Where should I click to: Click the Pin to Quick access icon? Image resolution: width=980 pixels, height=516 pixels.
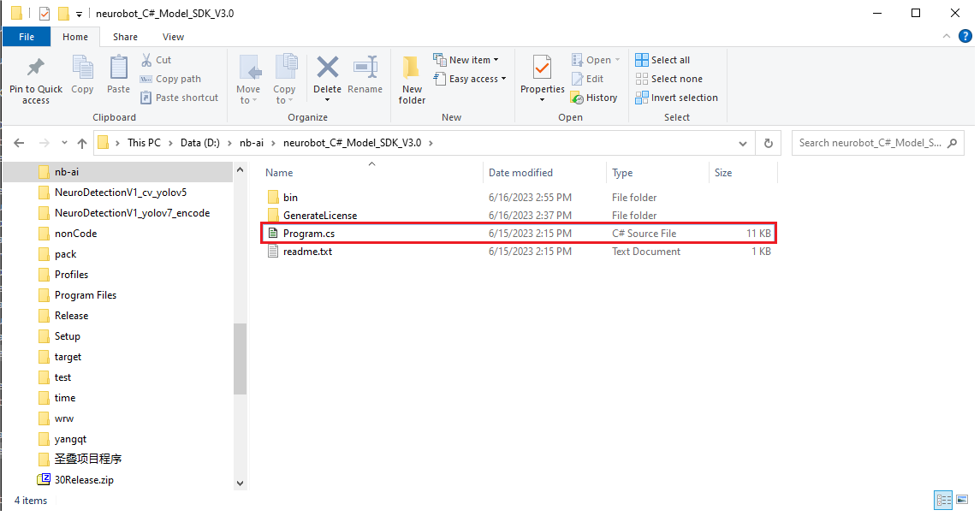tap(36, 68)
